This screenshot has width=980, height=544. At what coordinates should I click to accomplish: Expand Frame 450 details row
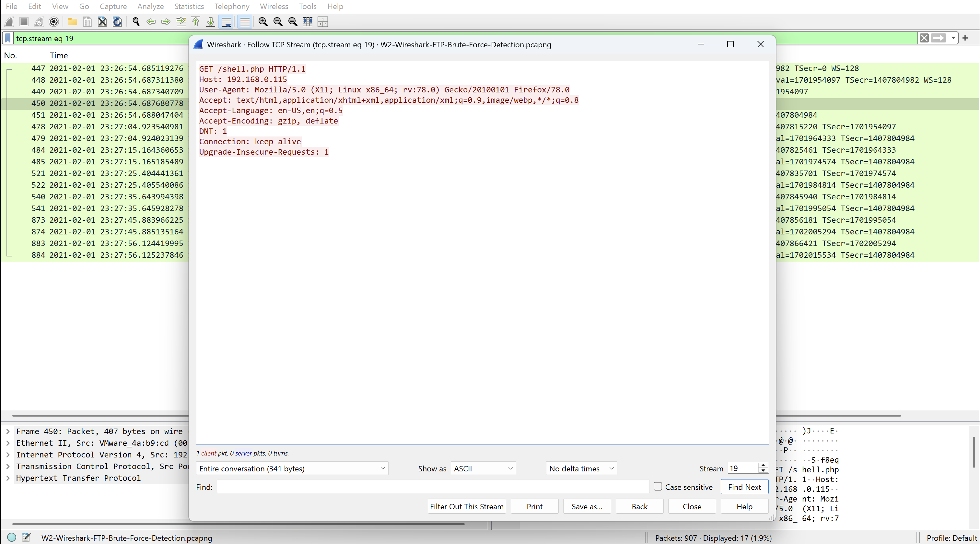click(7, 431)
